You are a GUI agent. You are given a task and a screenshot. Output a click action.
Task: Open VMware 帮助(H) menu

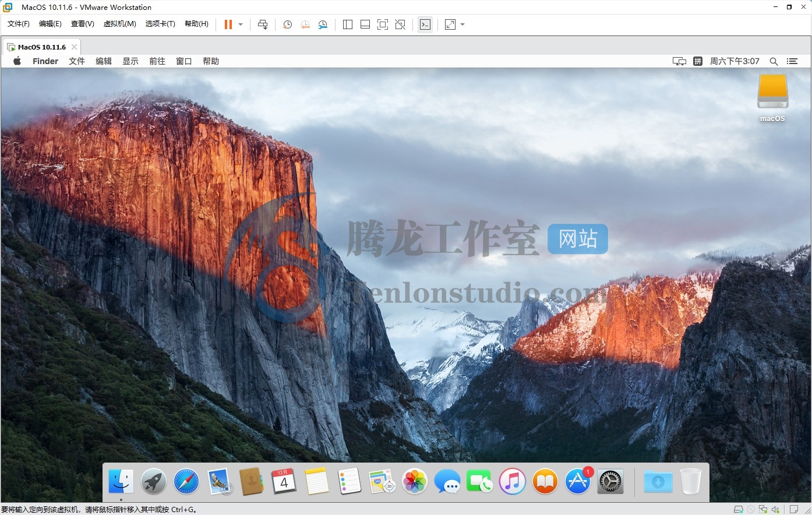[196, 24]
